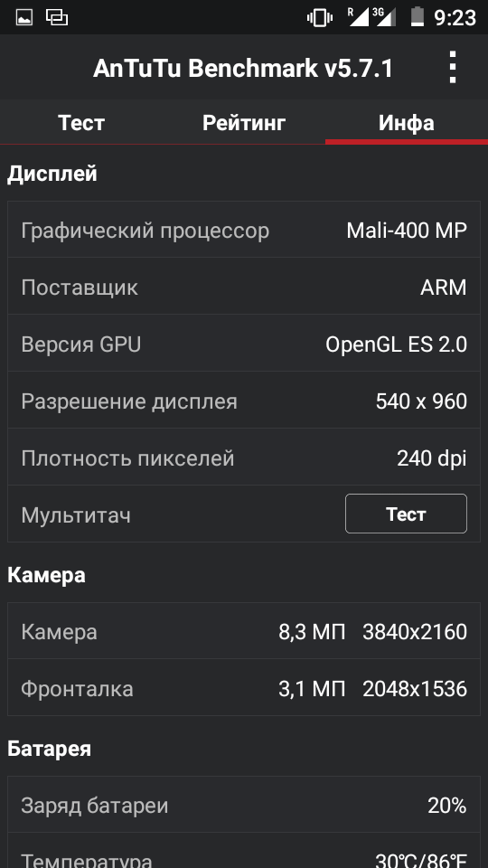Screen dimensions: 488x868
Task: Tap the Версия GPU OpenGL ES row
Action: point(244,344)
